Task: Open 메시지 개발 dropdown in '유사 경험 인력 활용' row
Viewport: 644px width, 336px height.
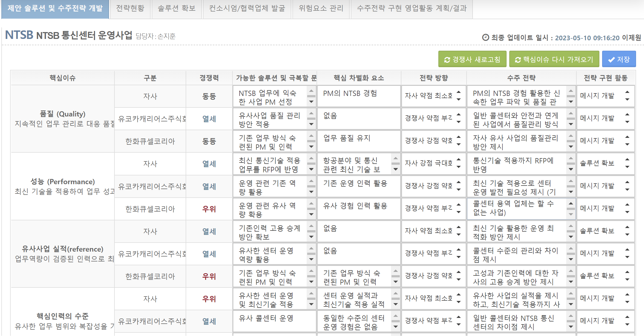Action: tap(606, 209)
